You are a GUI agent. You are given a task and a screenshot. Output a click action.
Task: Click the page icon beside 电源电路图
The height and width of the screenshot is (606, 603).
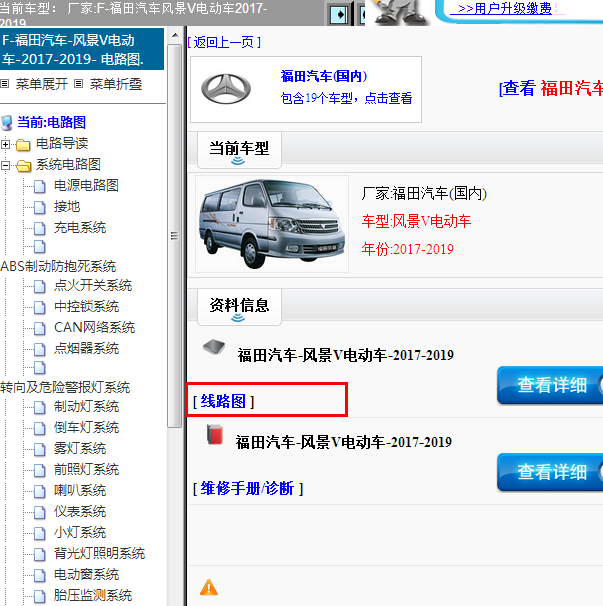[39, 186]
